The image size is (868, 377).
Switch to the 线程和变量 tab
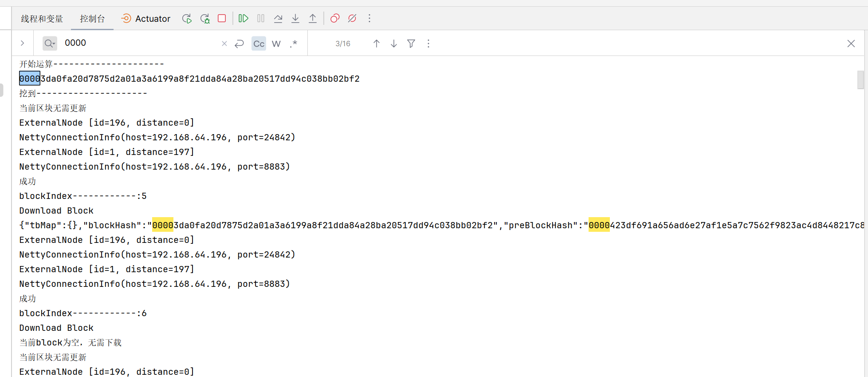click(x=42, y=19)
